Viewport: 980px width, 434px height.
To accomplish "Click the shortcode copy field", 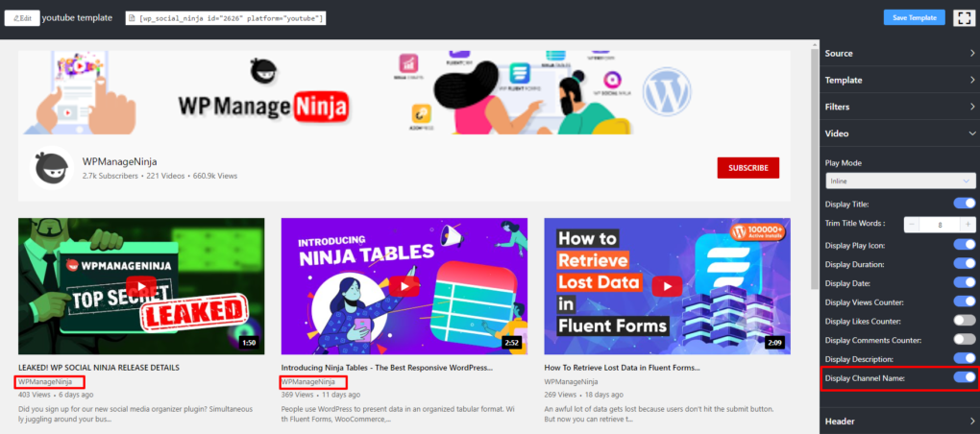I will coord(226,18).
